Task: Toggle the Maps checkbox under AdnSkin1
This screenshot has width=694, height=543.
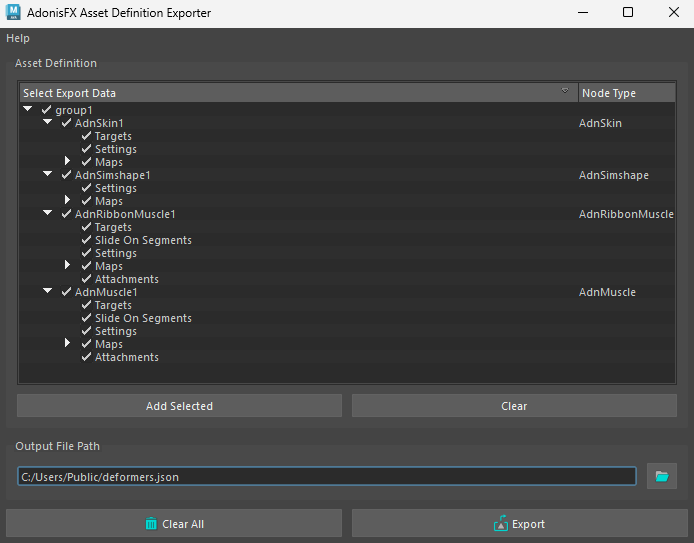Action: 86,162
